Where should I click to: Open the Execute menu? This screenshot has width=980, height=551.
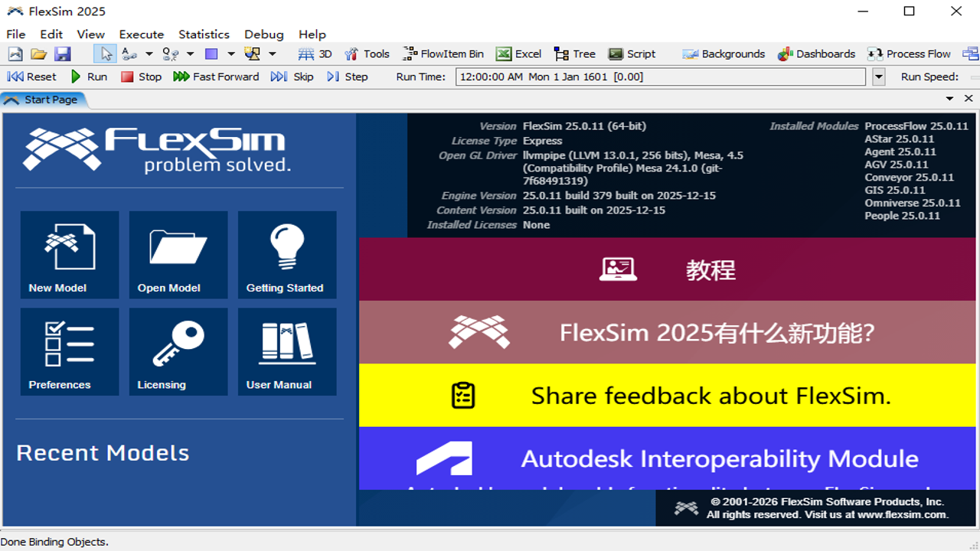[x=142, y=34]
